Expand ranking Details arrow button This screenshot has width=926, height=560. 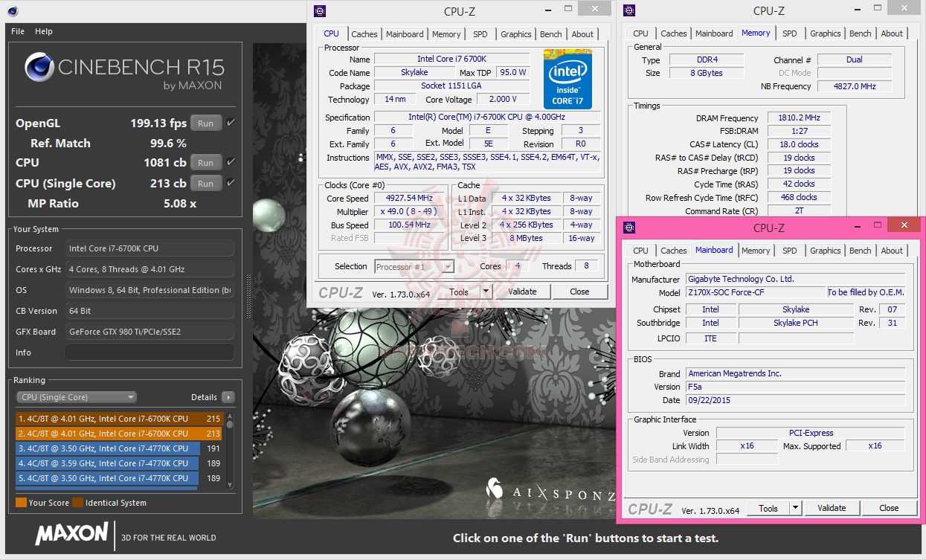click(x=228, y=397)
